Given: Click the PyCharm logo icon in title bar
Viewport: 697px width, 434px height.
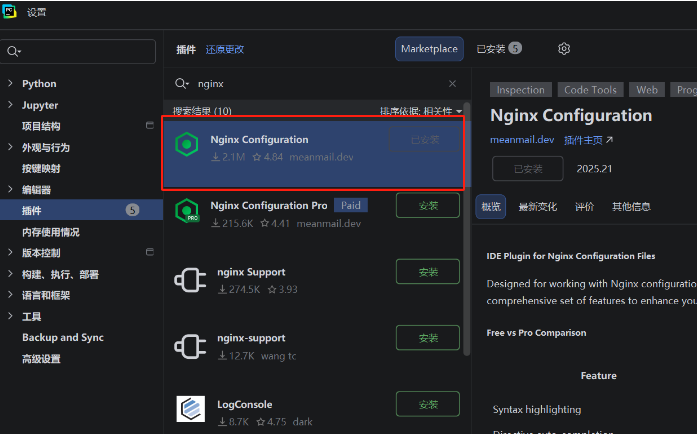Looking at the screenshot, I should click(x=9, y=12).
